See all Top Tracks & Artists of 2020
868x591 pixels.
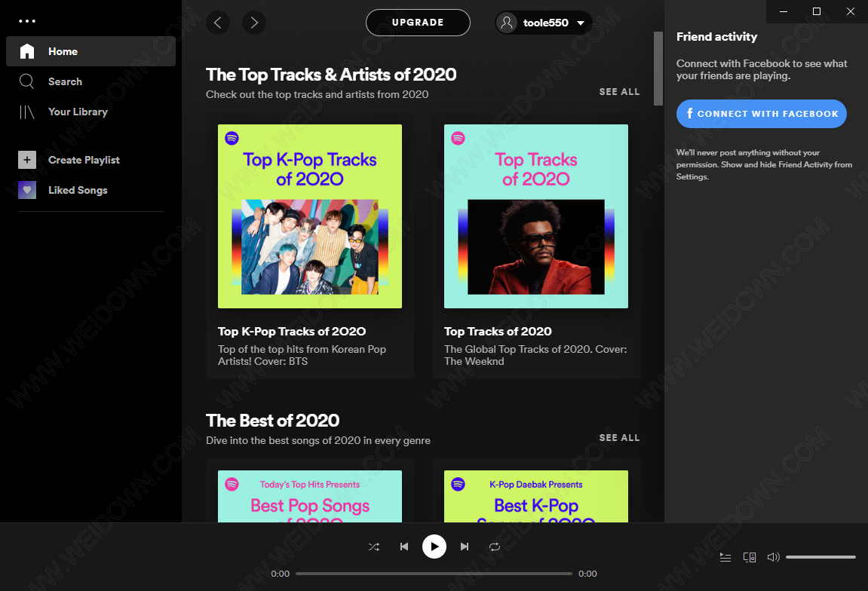[619, 92]
